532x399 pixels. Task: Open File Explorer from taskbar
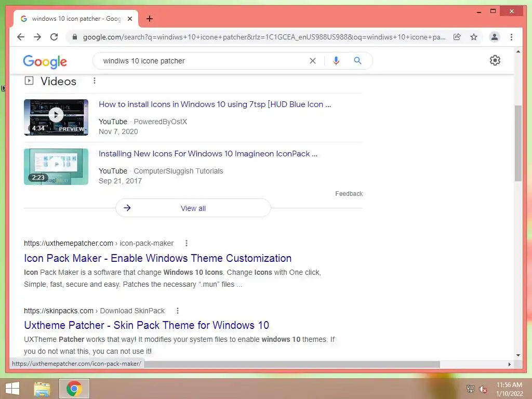[42, 389]
